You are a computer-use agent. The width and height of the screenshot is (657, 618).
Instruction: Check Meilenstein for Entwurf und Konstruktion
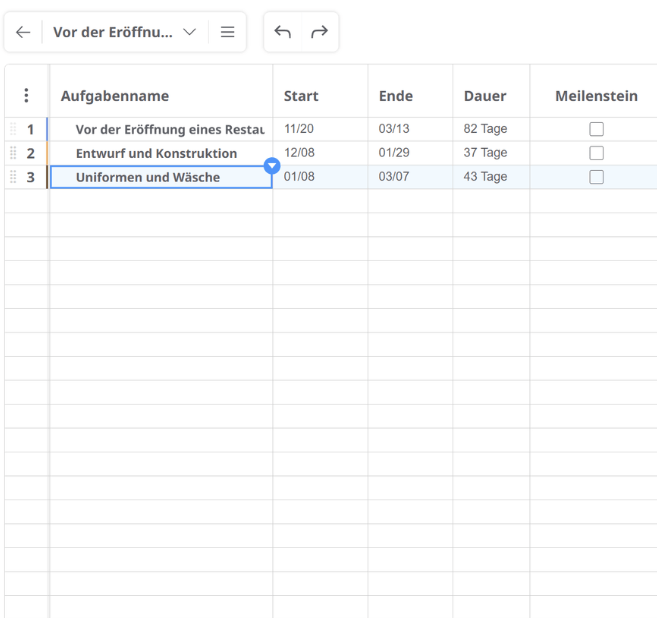pyautogui.click(x=596, y=153)
